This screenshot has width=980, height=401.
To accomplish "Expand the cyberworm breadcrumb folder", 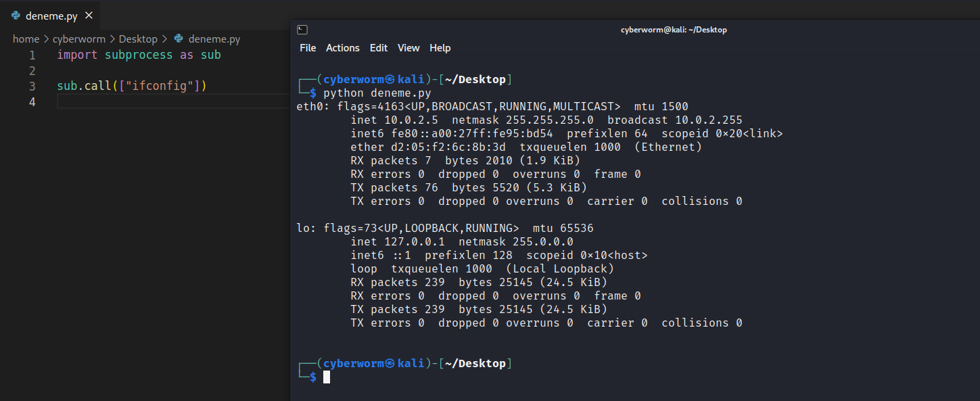I will (78, 39).
